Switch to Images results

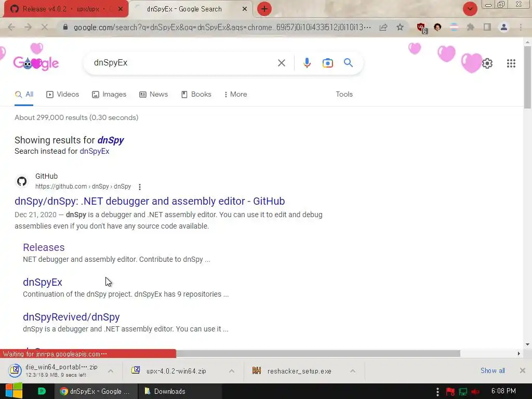(109, 95)
